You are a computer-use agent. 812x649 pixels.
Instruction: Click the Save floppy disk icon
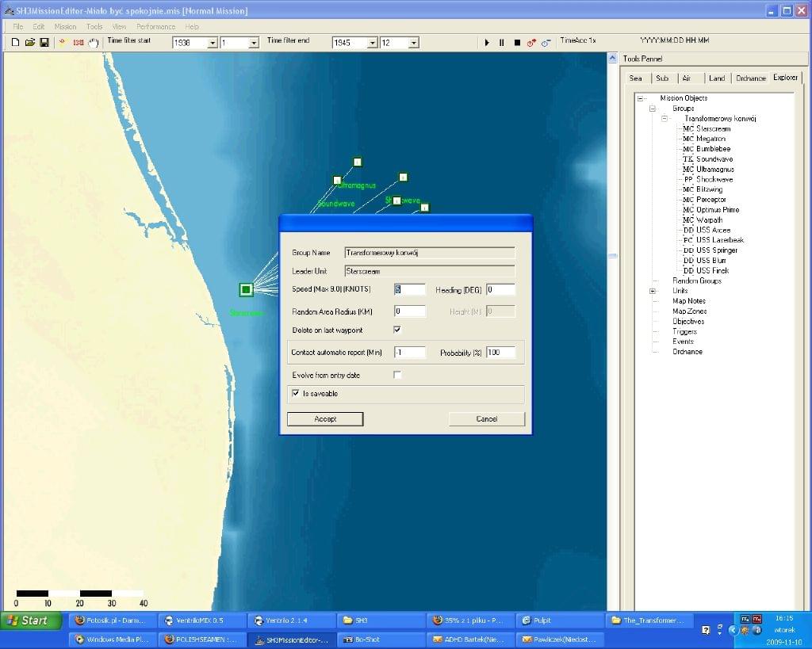[44, 42]
